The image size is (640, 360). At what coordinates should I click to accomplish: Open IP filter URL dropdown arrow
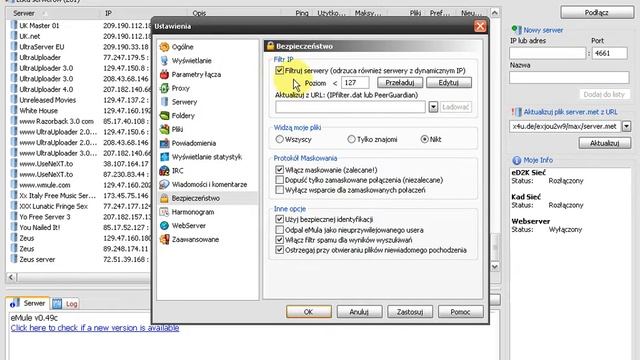[433, 107]
